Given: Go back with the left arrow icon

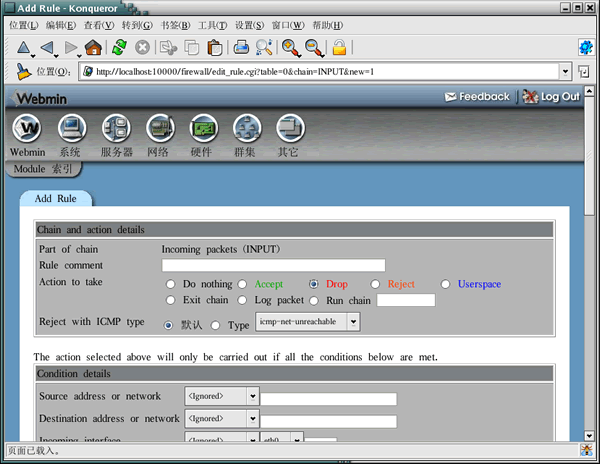Looking at the screenshot, I should point(47,48).
